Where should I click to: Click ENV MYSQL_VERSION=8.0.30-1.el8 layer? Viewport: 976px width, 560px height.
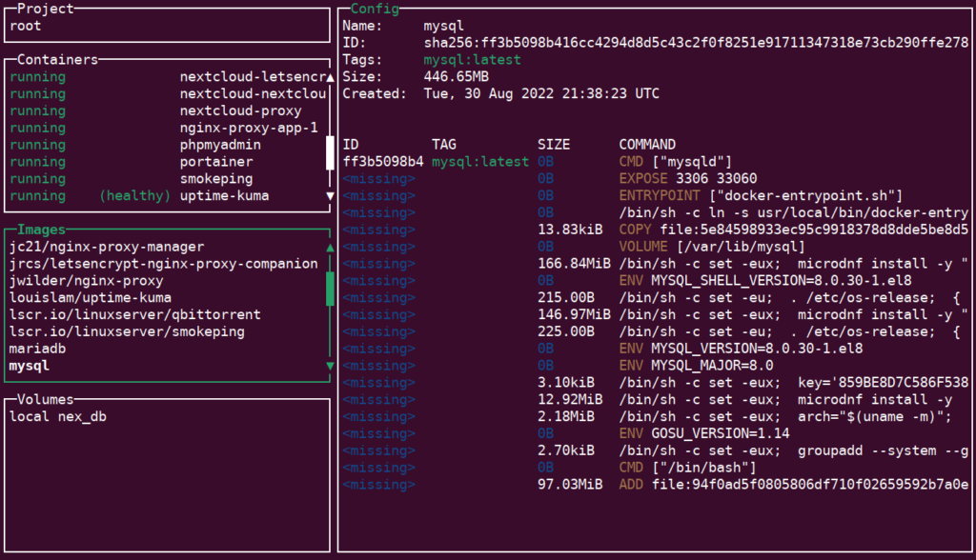pyautogui.click(x=741, y=349)
